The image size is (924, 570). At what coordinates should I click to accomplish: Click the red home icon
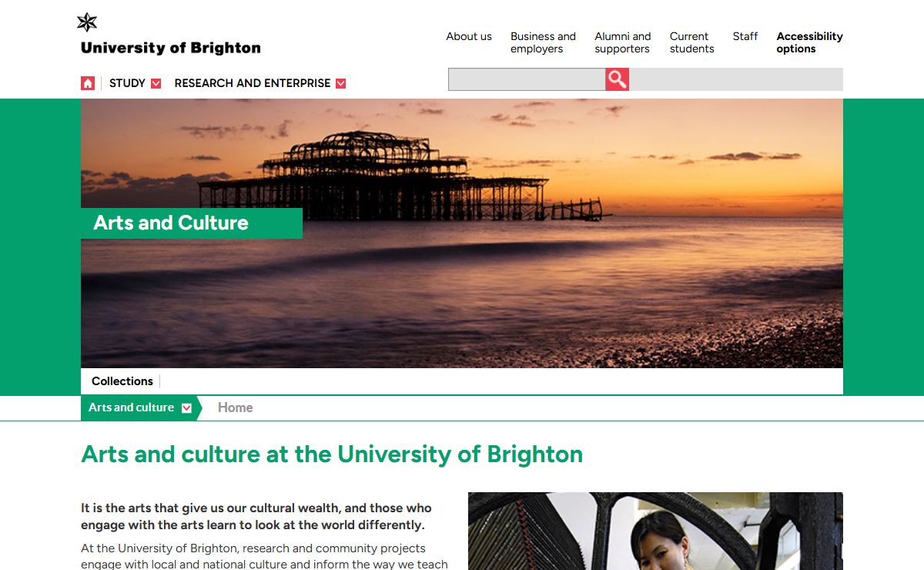pyautogui.click(x=88, y=83)
